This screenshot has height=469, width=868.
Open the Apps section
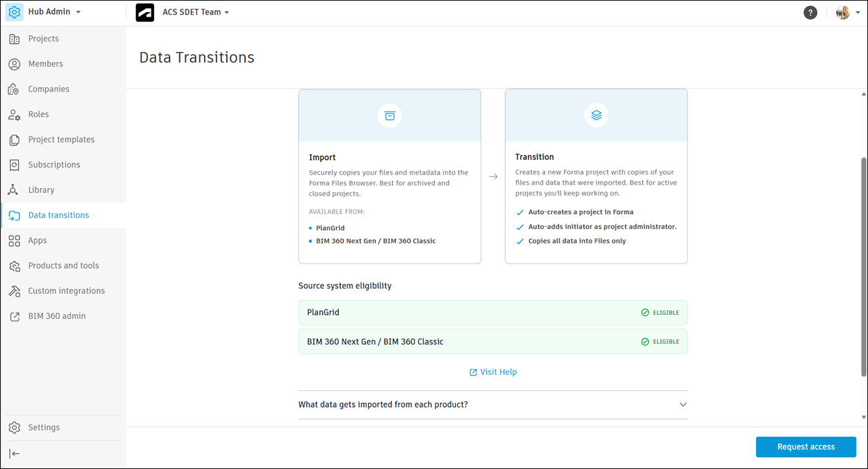click(x=37, y=241)
